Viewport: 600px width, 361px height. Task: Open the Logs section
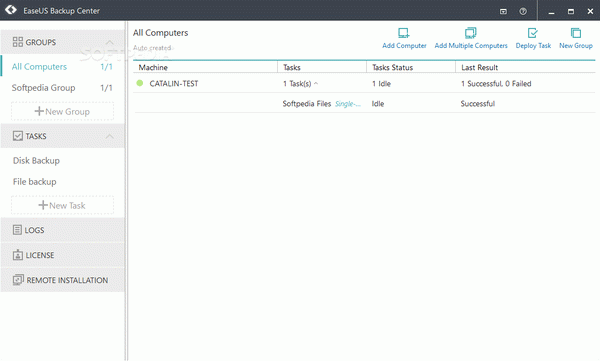[62, 230]
